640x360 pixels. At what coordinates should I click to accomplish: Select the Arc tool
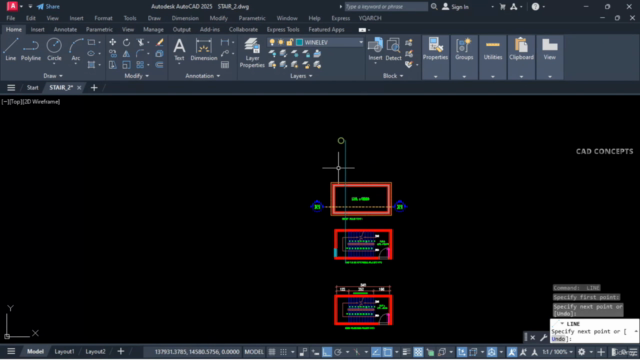[76, 49]
